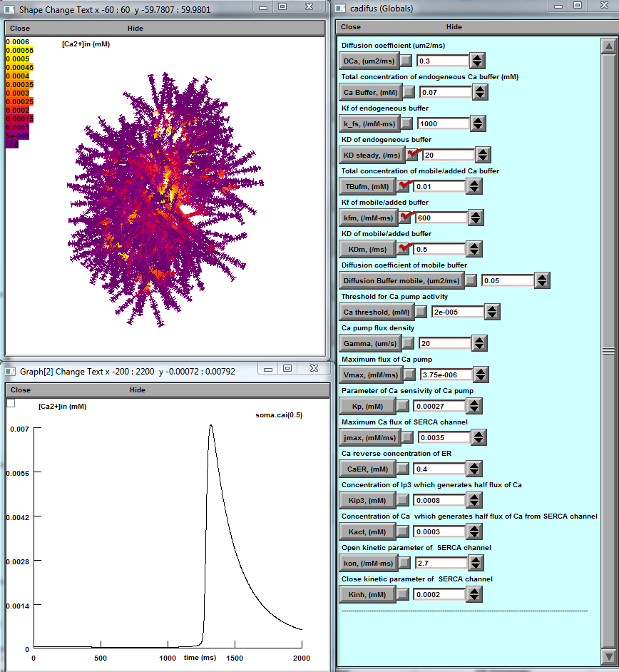
Task: Click the CaER value field
Action: click(x=441, y=469)
